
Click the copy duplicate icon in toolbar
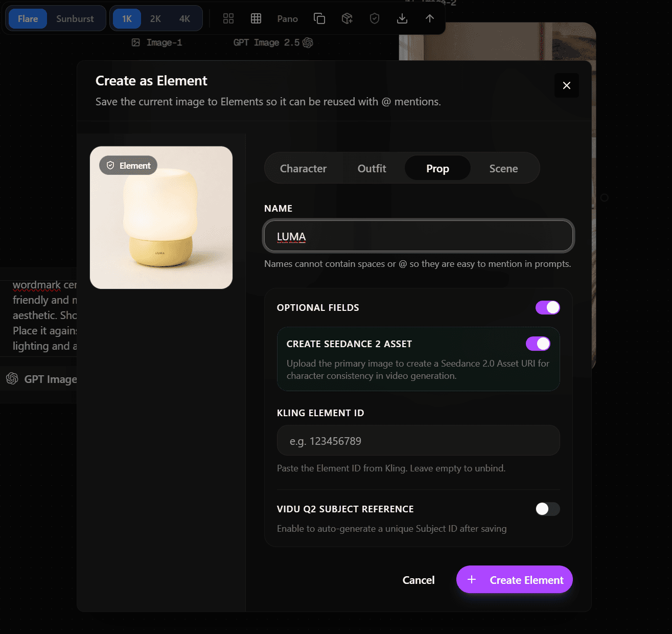319,18
